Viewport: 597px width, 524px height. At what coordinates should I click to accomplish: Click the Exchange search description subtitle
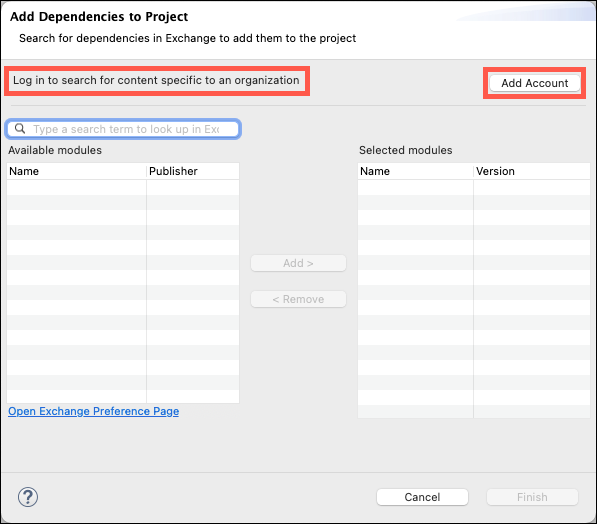188,38
